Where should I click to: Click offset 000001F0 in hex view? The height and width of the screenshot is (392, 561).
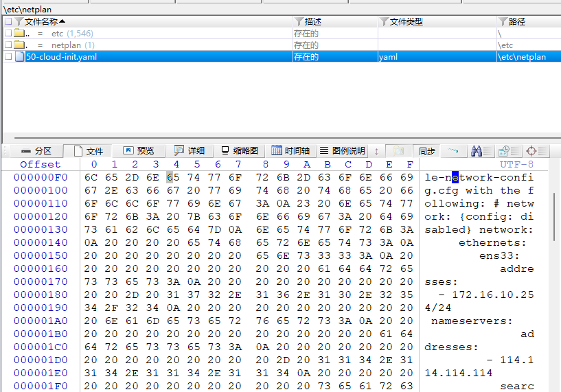click(41, 386)
